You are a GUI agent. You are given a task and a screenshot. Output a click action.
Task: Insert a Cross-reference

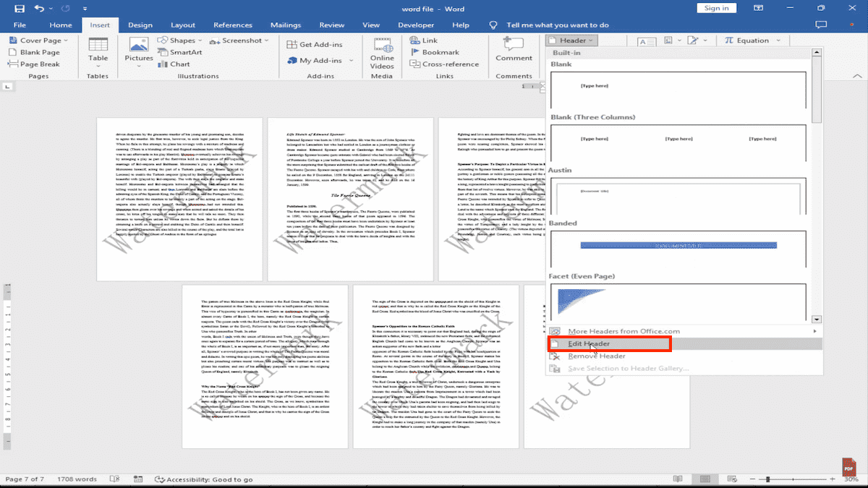pyautogui.click(x=445, y=64)
